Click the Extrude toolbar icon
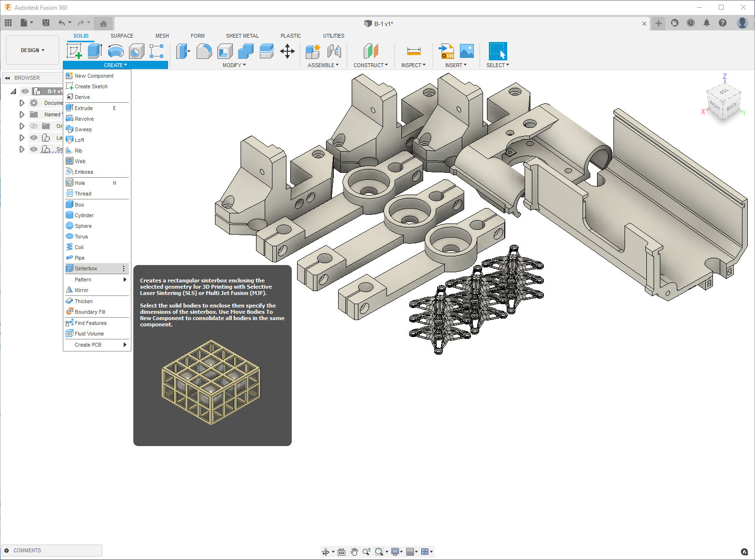755x560 pixels. [x=95, y=51]
